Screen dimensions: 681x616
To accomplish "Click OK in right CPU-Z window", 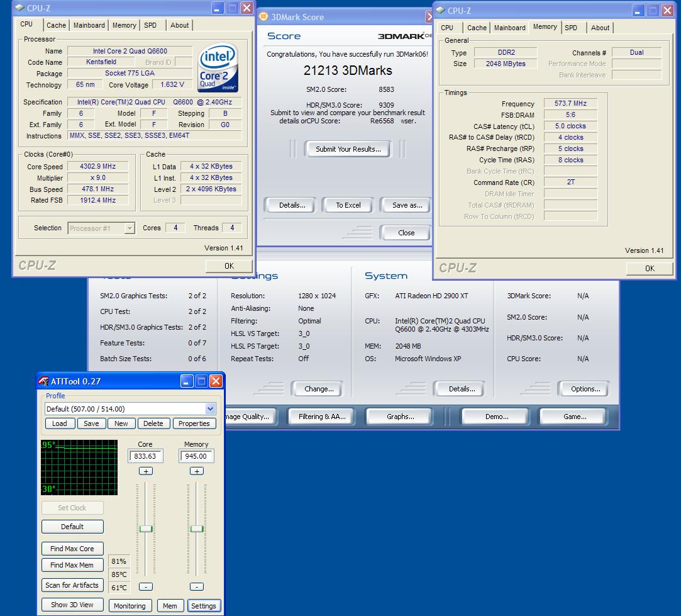I will tap(650, 268).
